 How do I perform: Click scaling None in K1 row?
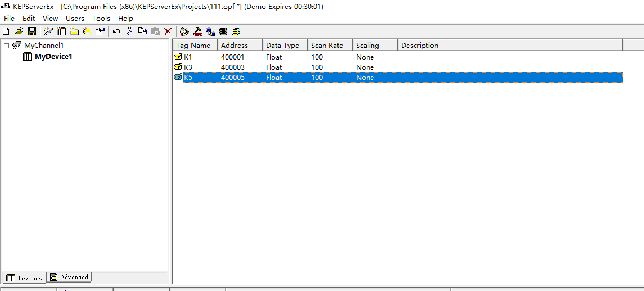coord(365,57)
